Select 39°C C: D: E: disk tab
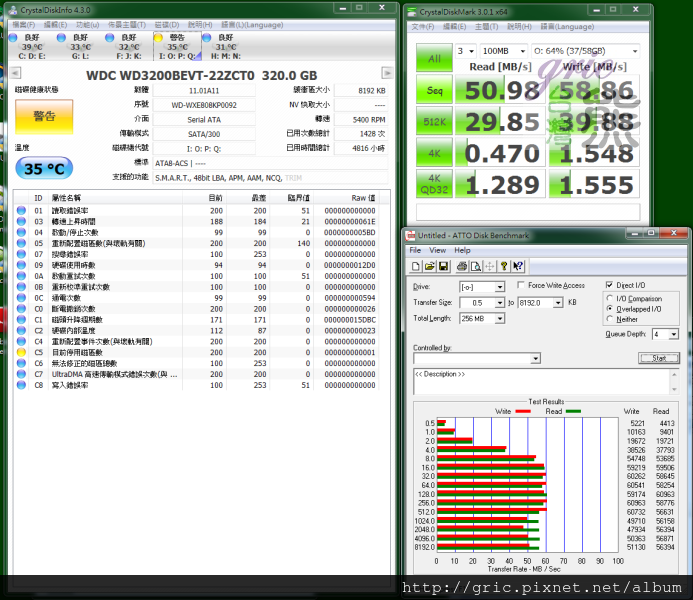 pyautogui.click(x=31, y=46)
